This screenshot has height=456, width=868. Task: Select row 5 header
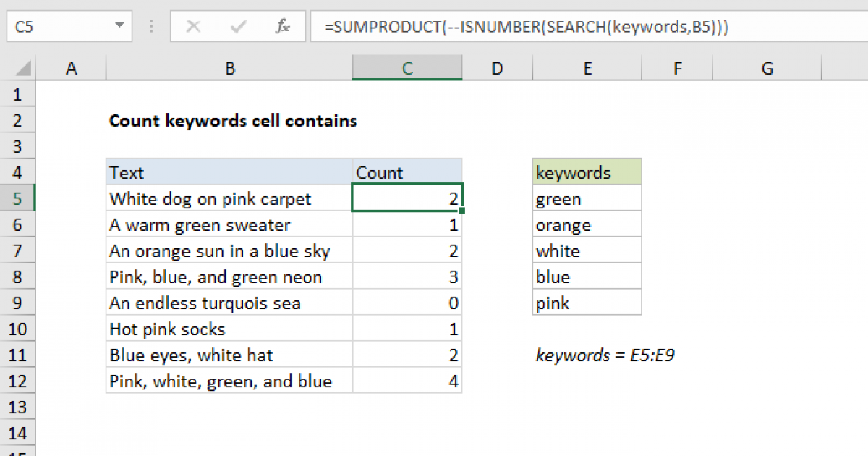(17, 199)
